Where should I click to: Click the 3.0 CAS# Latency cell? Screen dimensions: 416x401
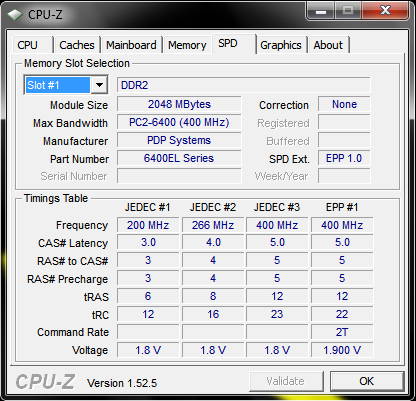tap(148, 242)
